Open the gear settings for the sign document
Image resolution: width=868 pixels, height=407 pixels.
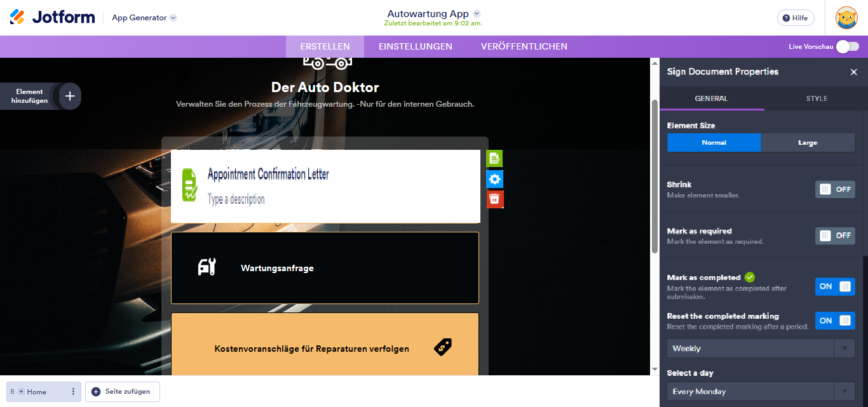pyautogui.click(x=495, y=179)
